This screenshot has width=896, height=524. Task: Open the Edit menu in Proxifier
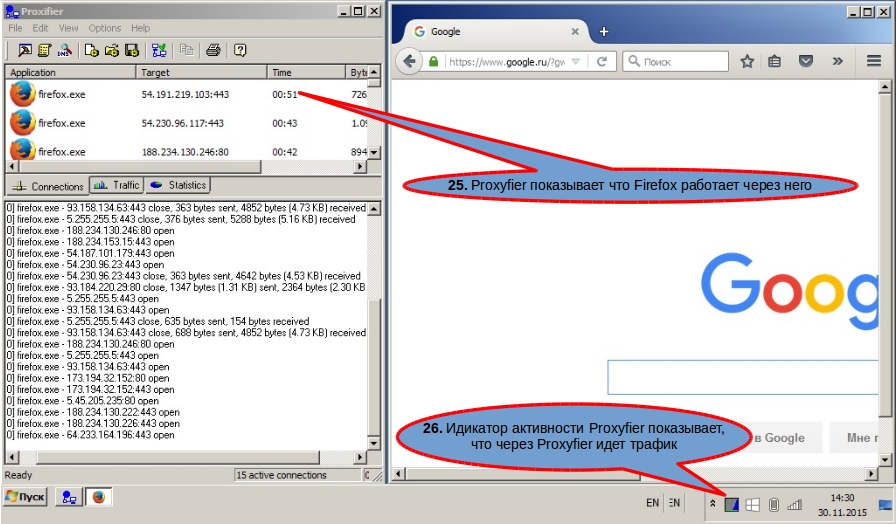40,28
